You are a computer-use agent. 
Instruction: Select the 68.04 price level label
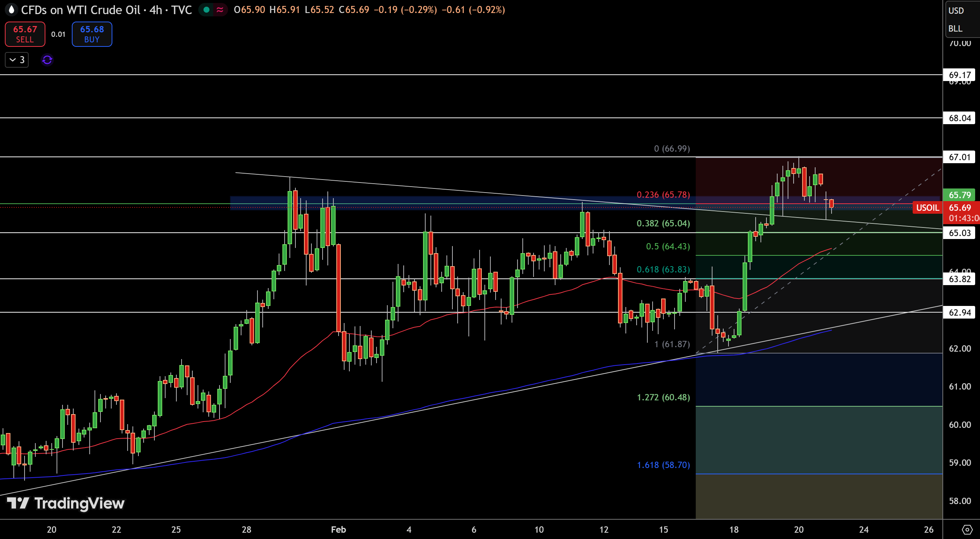click(960, 118)
